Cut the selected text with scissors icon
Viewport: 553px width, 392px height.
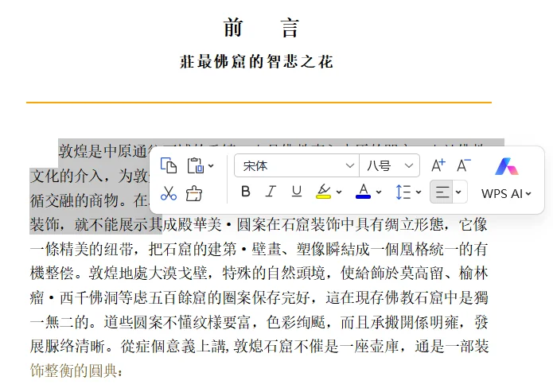tap(169, 193)
